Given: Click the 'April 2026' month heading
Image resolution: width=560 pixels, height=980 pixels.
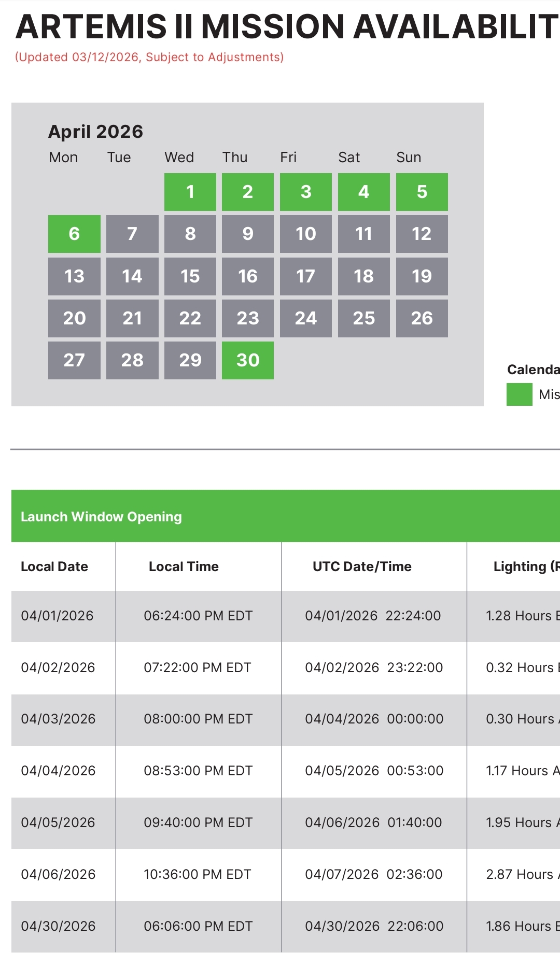Looking at the screenshot, I should click(95, 132).
